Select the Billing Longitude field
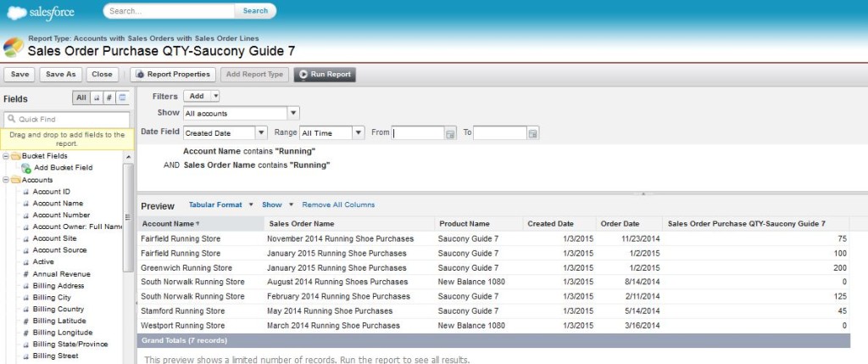868x364 pixels. (63, 333)
